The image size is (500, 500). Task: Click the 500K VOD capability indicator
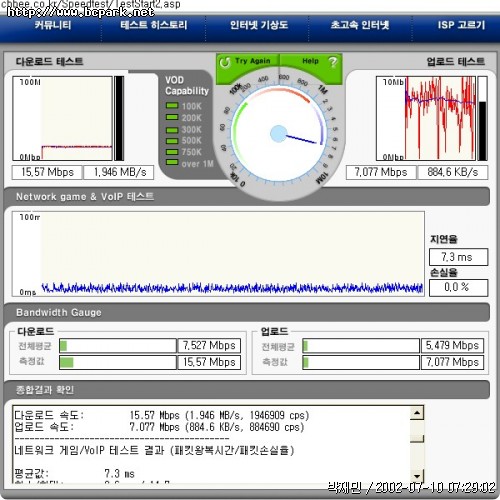click(x=172, y=140)
